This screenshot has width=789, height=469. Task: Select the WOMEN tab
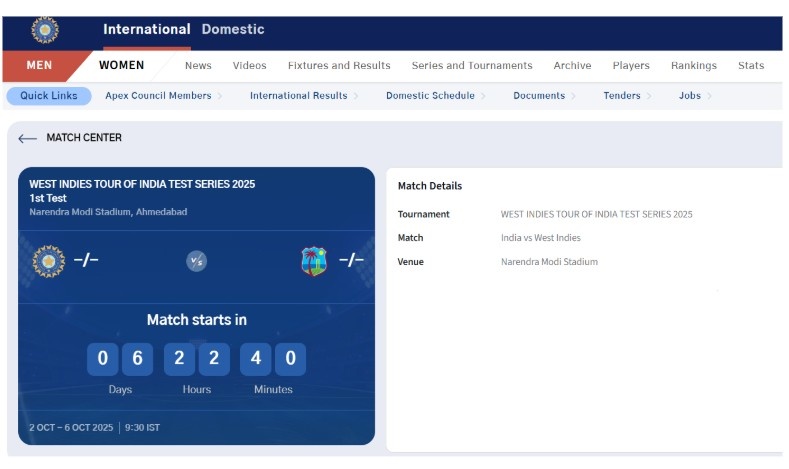tap(122, 65)
